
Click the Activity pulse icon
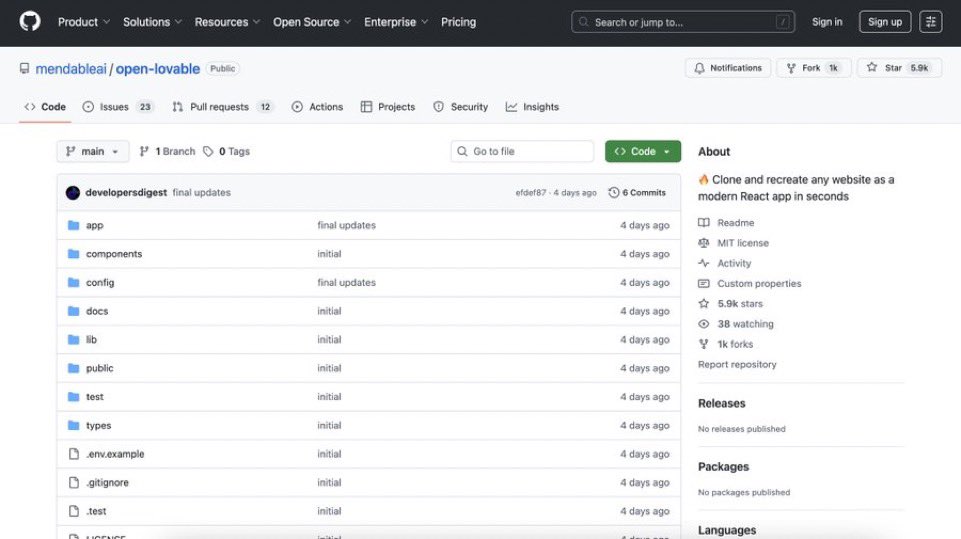click(x=704, y=263)
